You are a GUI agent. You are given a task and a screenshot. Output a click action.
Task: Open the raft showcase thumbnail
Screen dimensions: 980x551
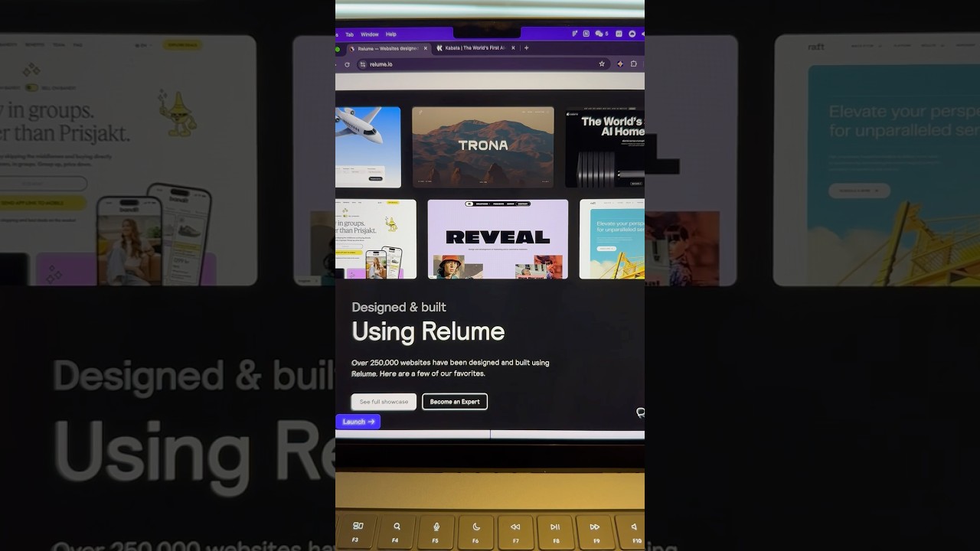click(x=612, y=239)
